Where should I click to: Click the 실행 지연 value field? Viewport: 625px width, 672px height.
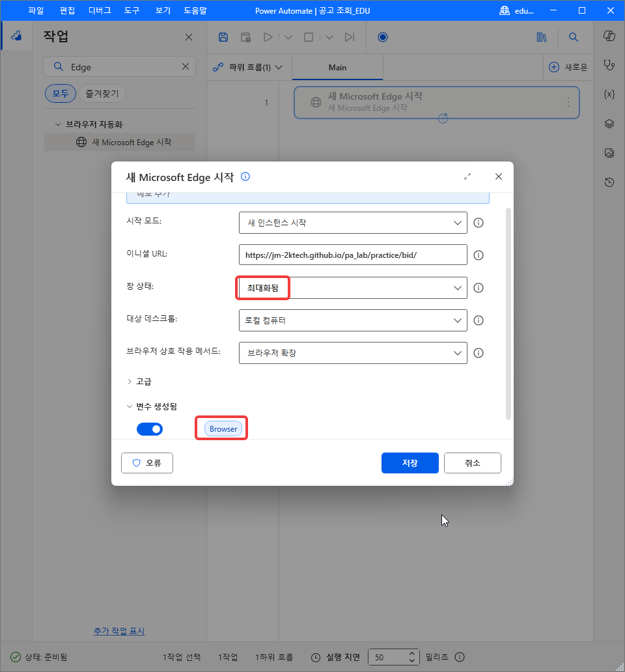click(388, 657)
